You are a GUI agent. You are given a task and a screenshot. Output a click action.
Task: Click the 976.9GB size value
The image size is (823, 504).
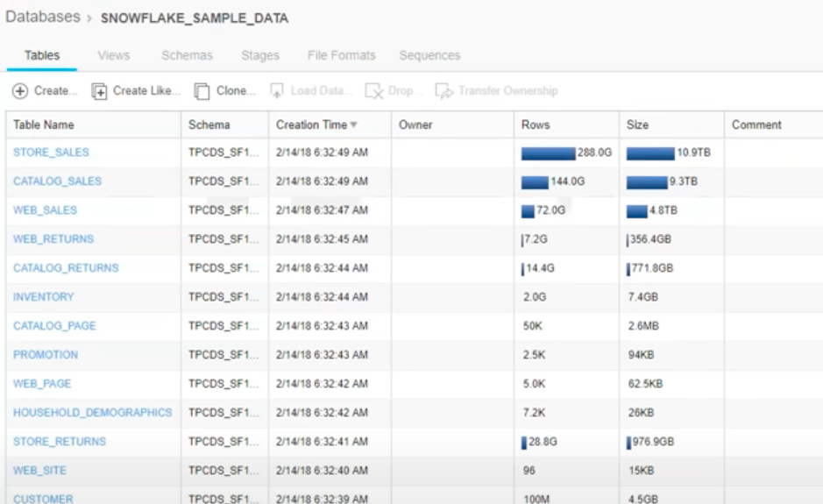click(653, 441)
